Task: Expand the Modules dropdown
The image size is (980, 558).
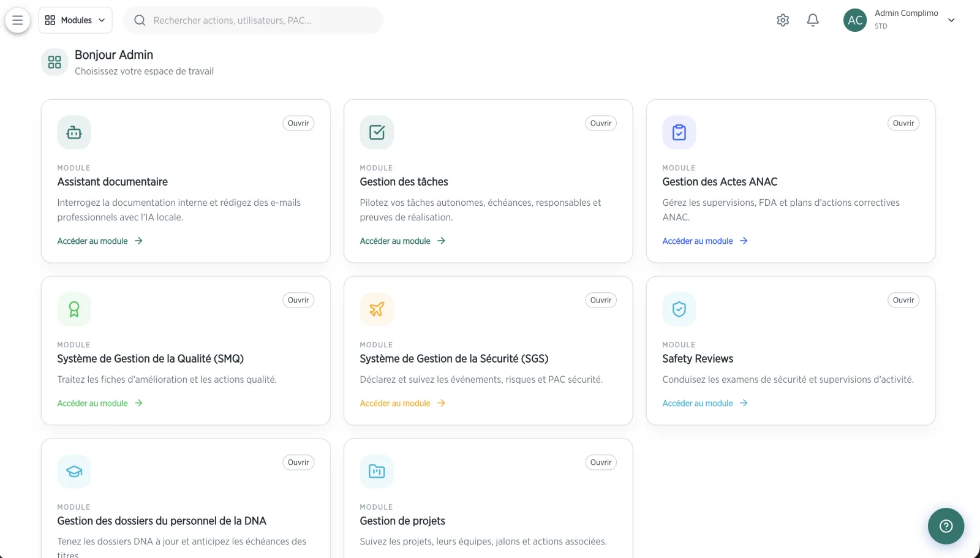Action: (x=75, y=20)
